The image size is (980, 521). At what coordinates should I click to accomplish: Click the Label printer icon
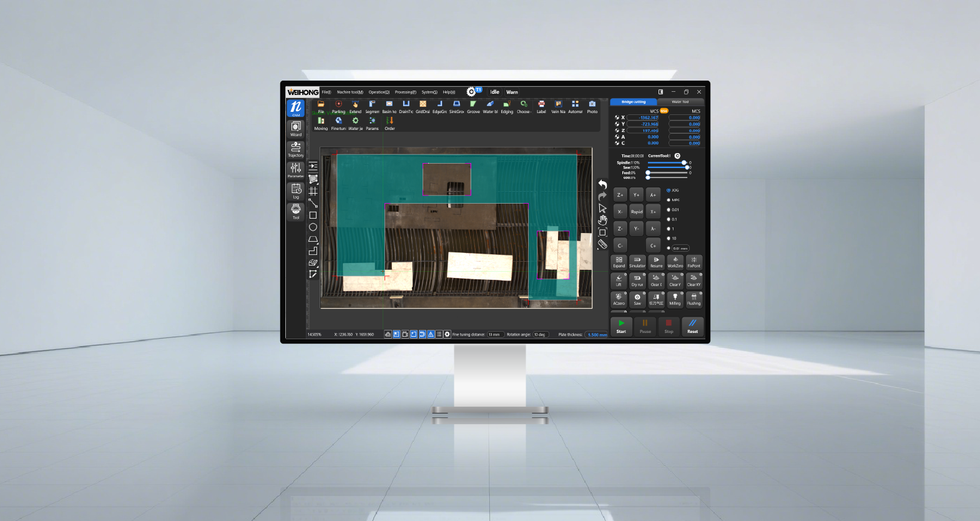(x=541, y=105)
